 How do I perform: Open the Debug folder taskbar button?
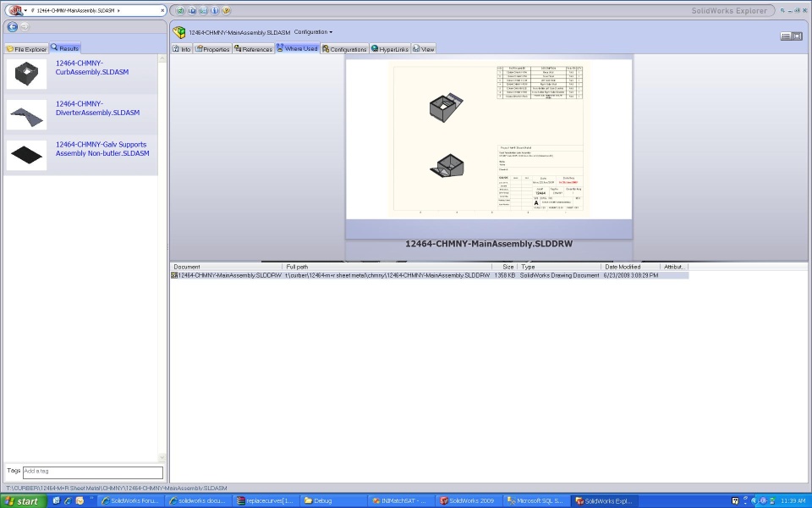[333, 500]
